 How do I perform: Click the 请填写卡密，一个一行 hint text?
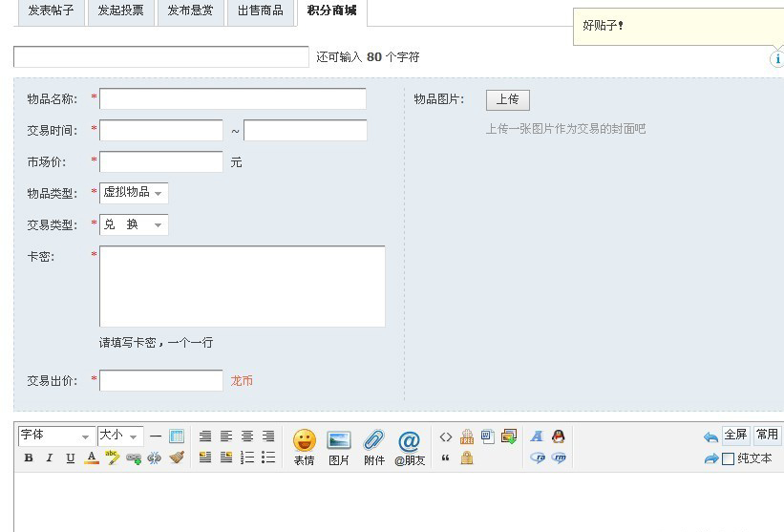click(156, 343)
